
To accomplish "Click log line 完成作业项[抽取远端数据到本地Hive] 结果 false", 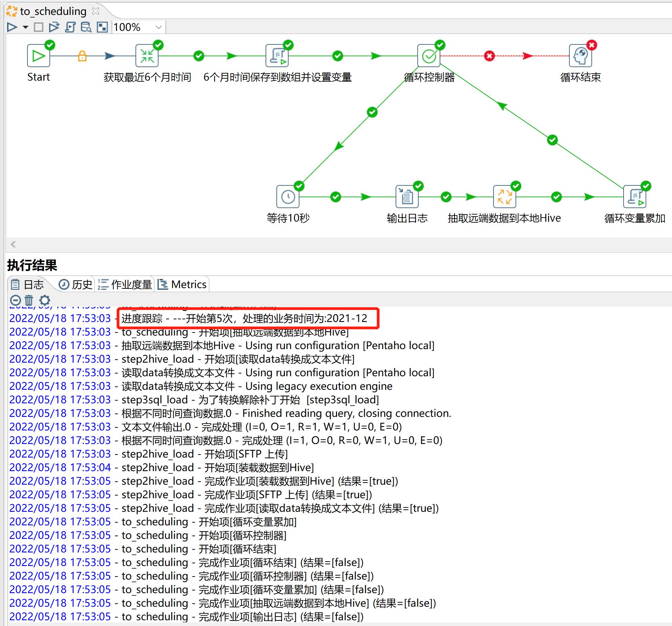I will [x=223, y=603].
